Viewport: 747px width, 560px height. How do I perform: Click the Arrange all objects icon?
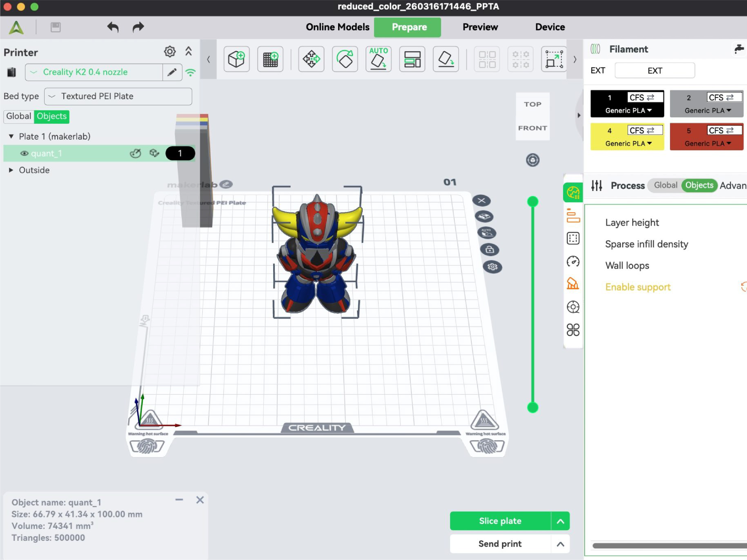pyautogui.click(x=412, y=59)
